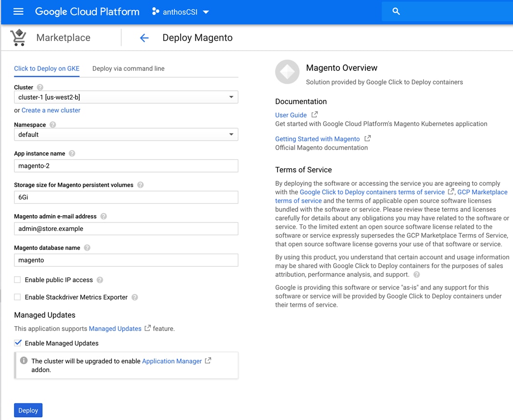Open the Create a new cluster link
This screenshot has height=420, width=513.
(51, 111)
